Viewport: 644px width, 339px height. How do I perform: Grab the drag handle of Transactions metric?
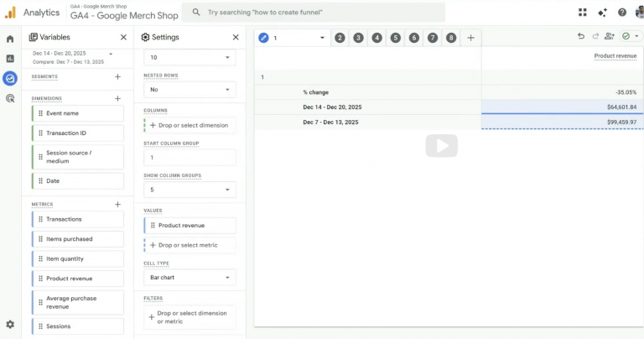(40, 219)
